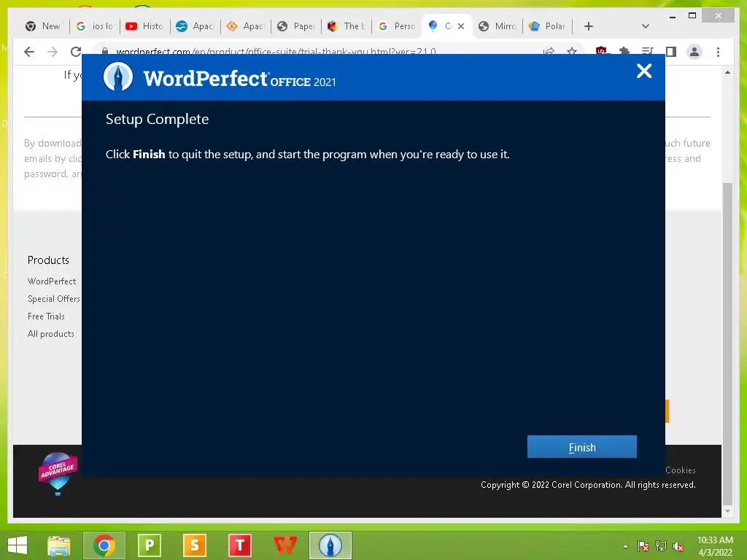Screen dimensions: 747x560
Task: Open Special Offers footer link
Action: 54,298
